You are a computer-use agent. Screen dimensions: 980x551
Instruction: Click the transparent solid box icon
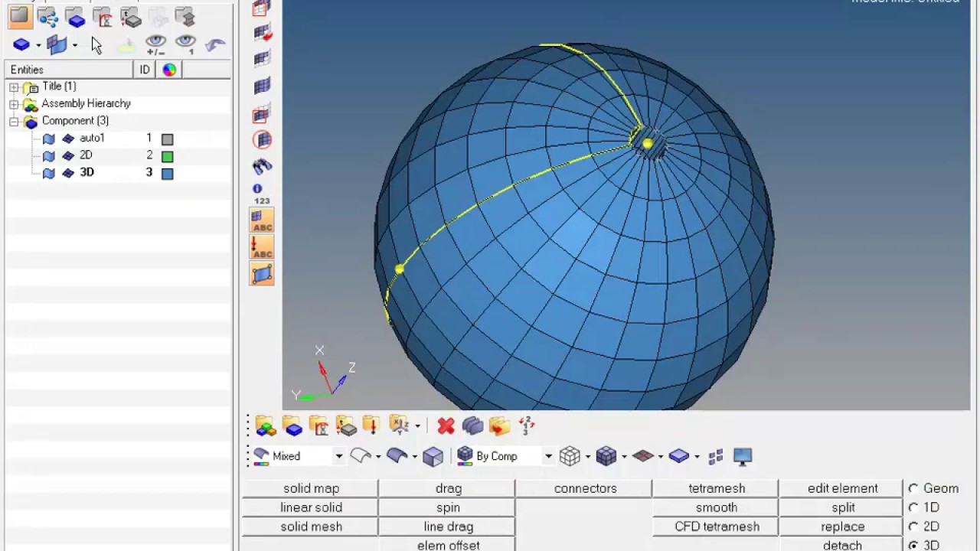433,456
